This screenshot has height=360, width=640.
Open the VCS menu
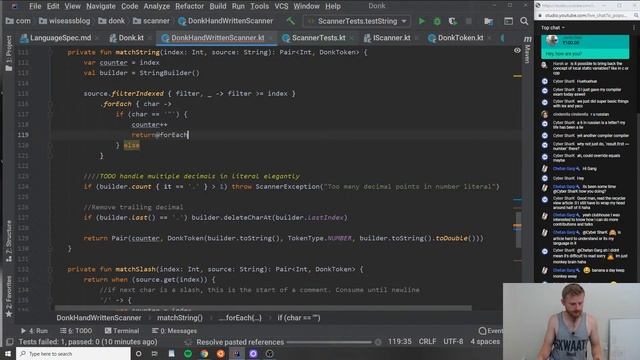(281, 6)
